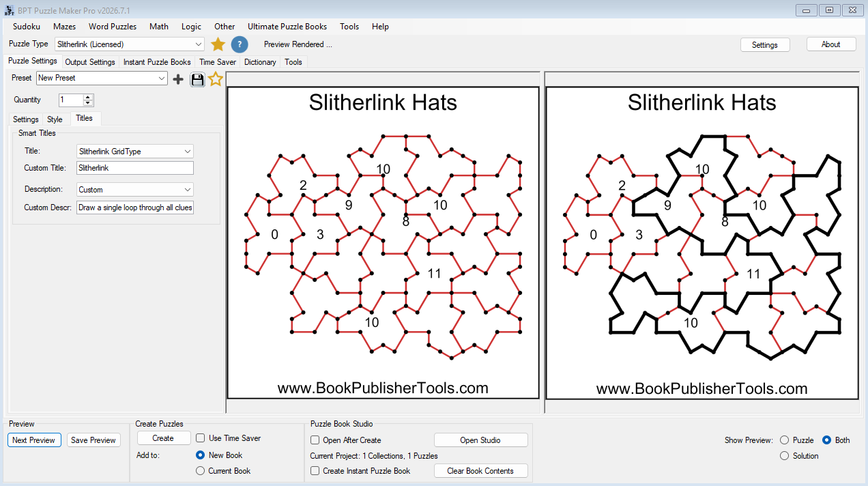The image size is (868, 486).
Task: Open the blue question mark help icon
Action: [239, 44]
